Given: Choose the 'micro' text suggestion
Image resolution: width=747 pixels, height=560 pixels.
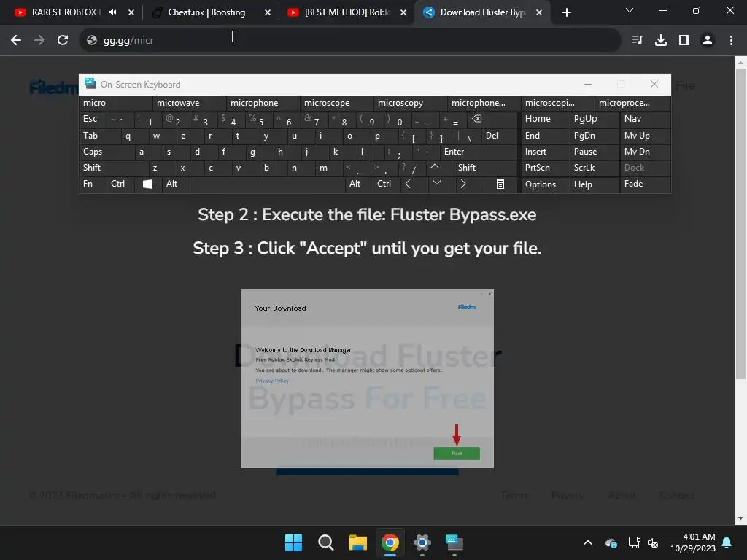Looking at the screenshot, I should point(116,103).
